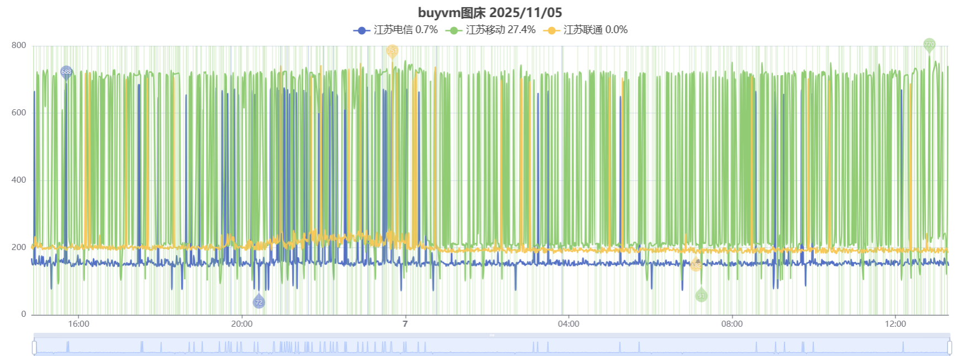Click the yellow 751 max marker pin
The height and width of the screenshot is (356, 980).
[x=392, y=52]
